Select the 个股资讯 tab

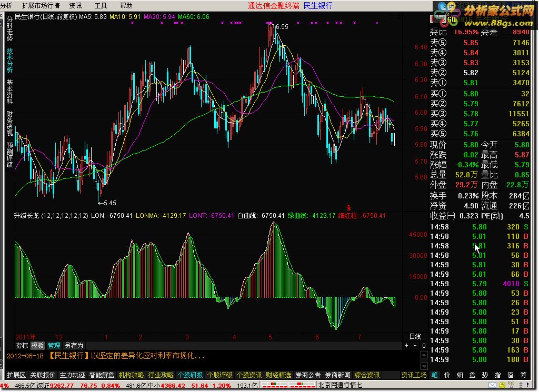[x=249, y=375]
